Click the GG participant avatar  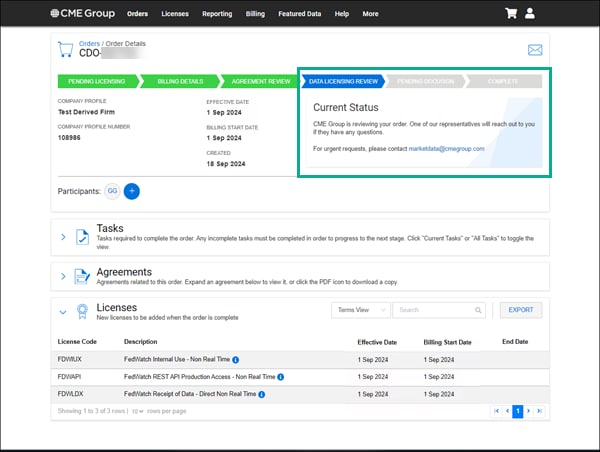pos(113,190)
